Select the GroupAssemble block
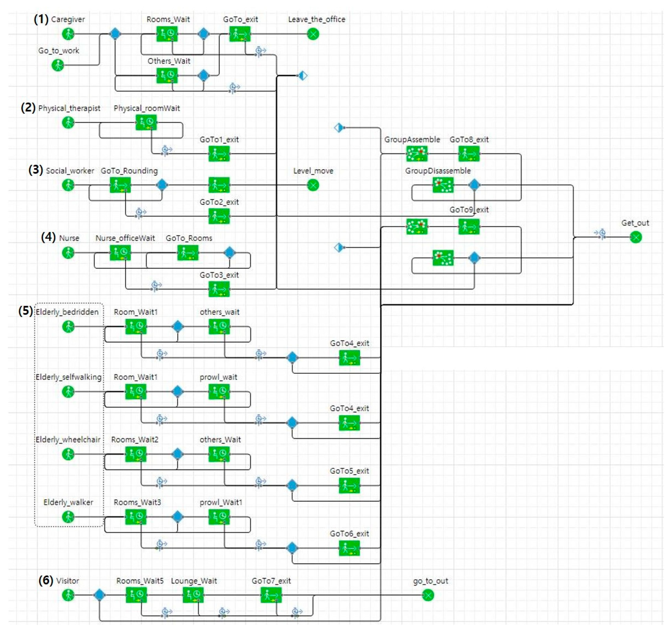Screen dimensions: 672x635 coord(417,154)
